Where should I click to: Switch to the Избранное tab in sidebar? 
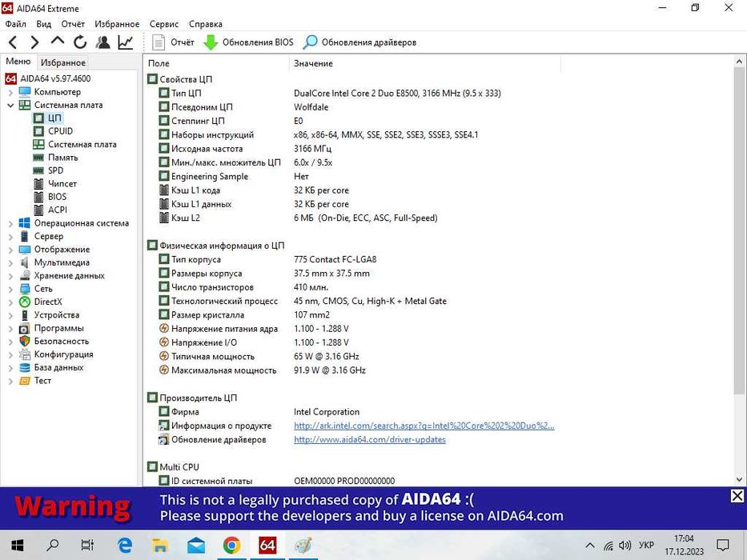click(63, 62)
